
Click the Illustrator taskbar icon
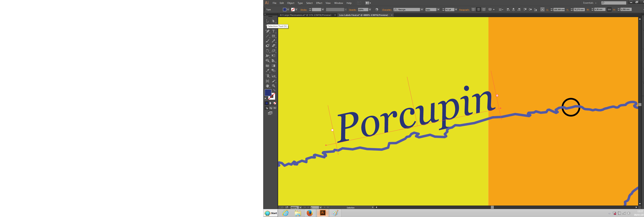tap(322, 213)
